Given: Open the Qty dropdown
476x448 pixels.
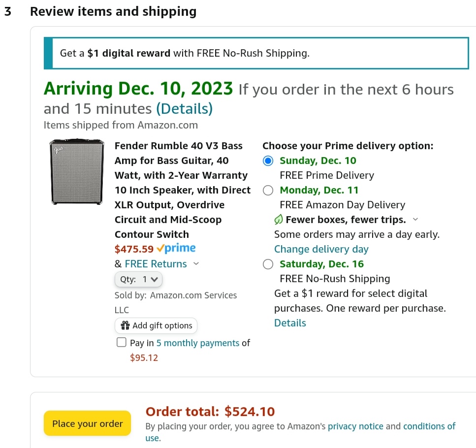Looking at the screenshot, I should (x=138, y=279).
